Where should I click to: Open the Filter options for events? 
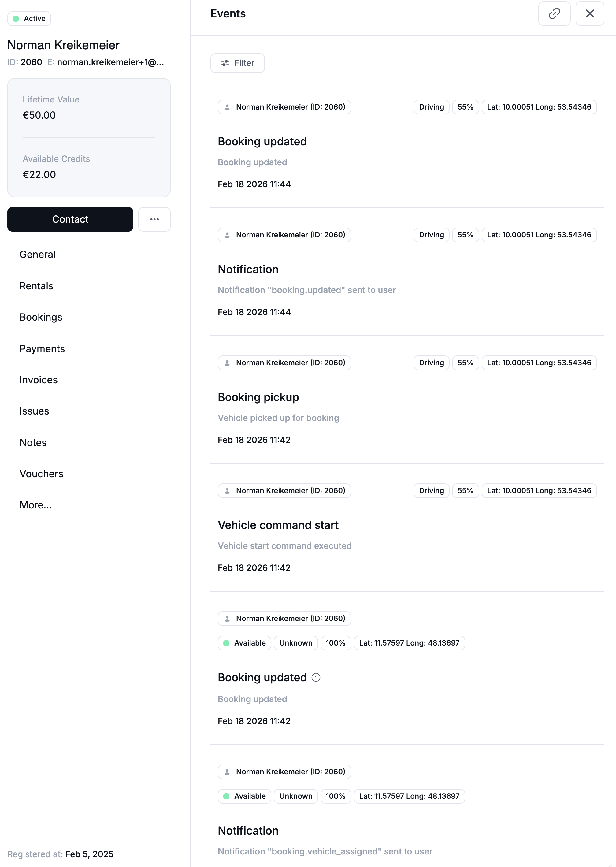(x=237, y=63)
